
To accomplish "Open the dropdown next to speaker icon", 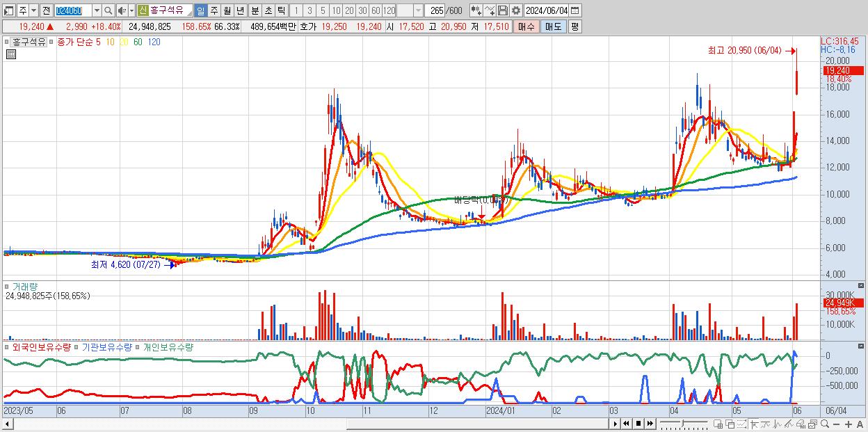I will (x=131, y=10).
